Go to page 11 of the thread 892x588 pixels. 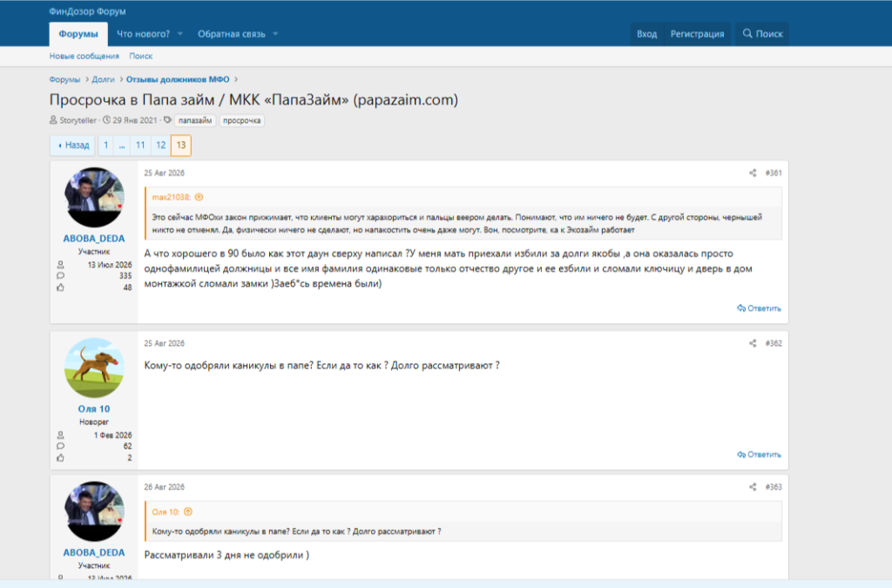140,145
